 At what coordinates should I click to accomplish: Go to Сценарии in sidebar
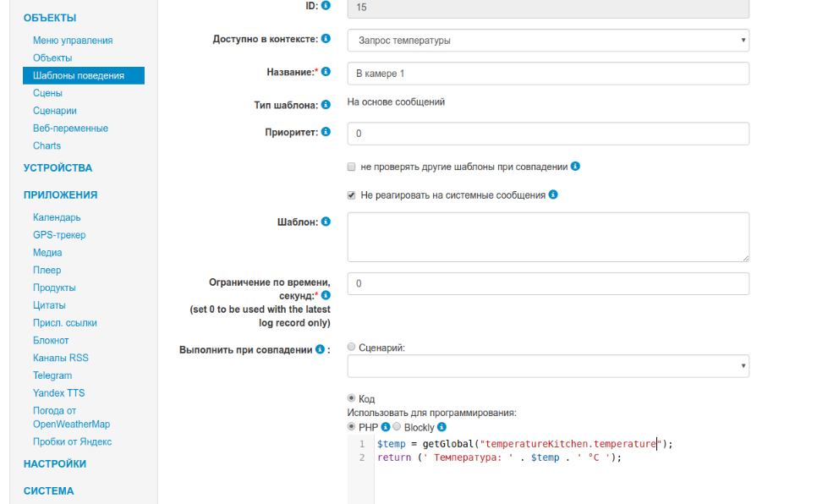(x=55, y=111)
